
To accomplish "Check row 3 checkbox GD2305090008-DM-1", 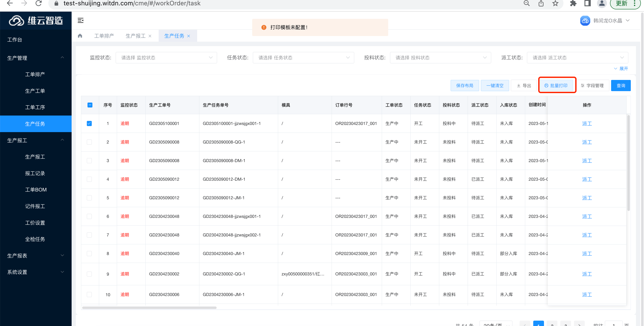I will [89, 161].
